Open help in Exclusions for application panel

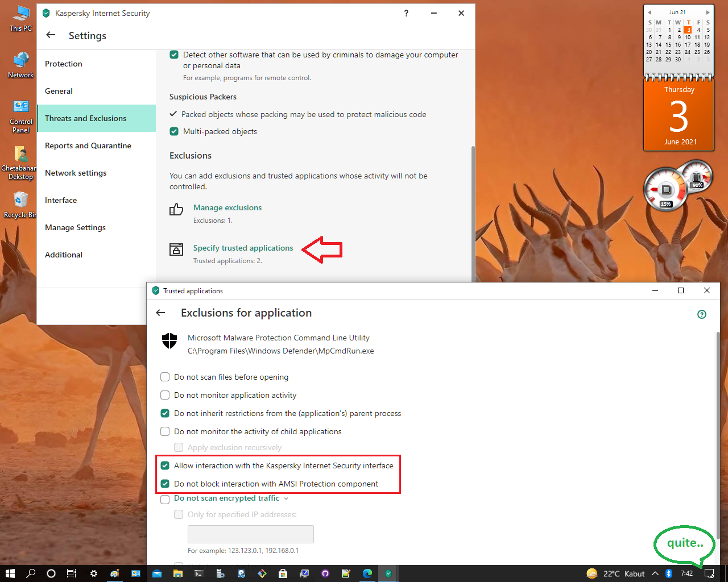tap(702, 314)
